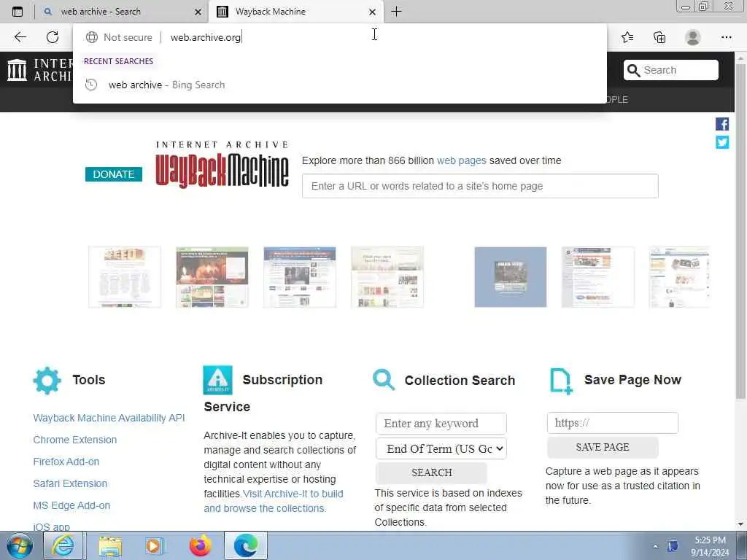Click the page vertical scrollbar
747x560 pixels.
pos(740,231)
